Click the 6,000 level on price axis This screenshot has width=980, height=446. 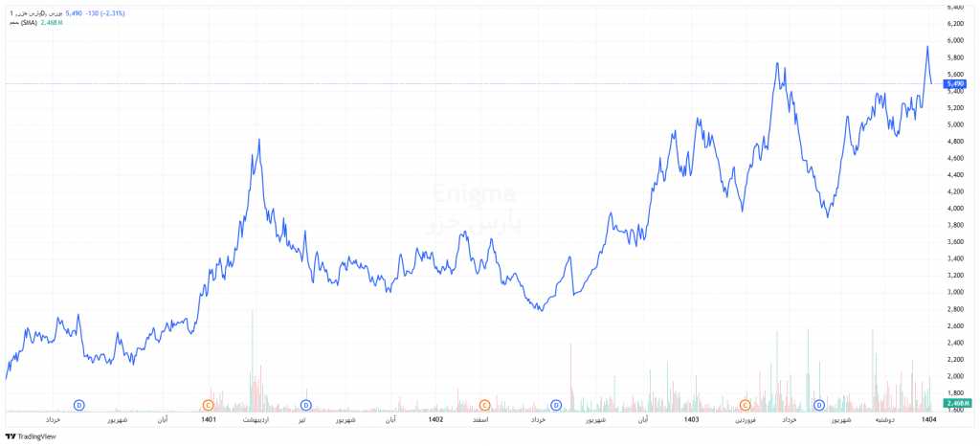(x=955, y=40)
